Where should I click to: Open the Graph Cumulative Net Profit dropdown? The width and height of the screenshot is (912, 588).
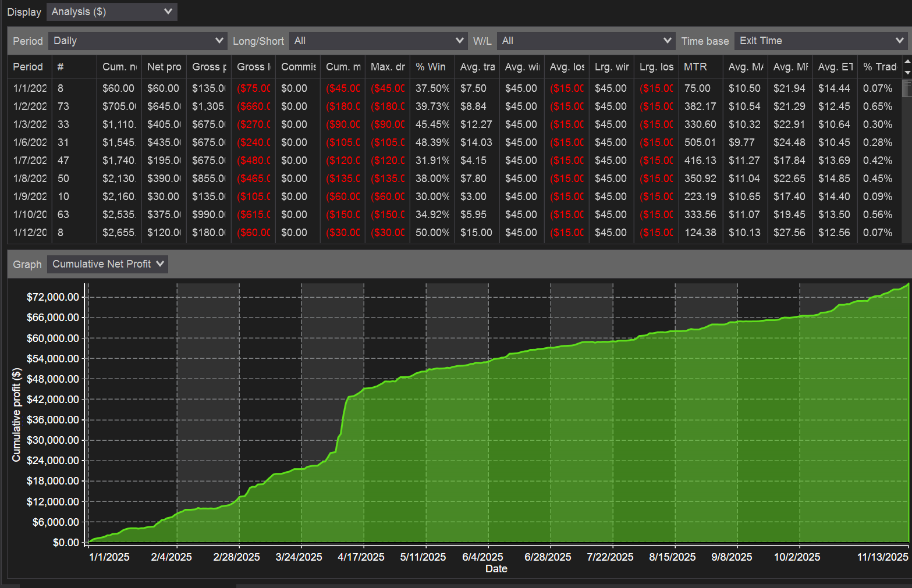[x=108, y=264]
